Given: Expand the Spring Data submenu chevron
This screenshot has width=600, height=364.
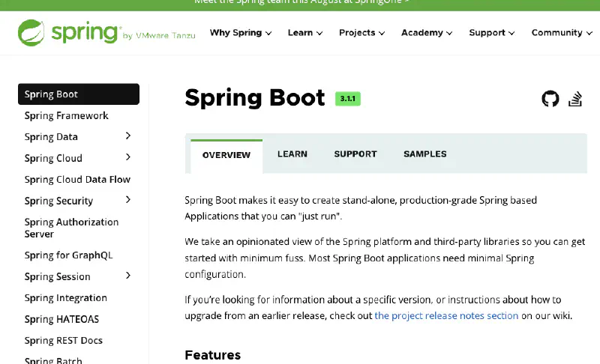Looking at the screenshot, I should pos(128,136).
